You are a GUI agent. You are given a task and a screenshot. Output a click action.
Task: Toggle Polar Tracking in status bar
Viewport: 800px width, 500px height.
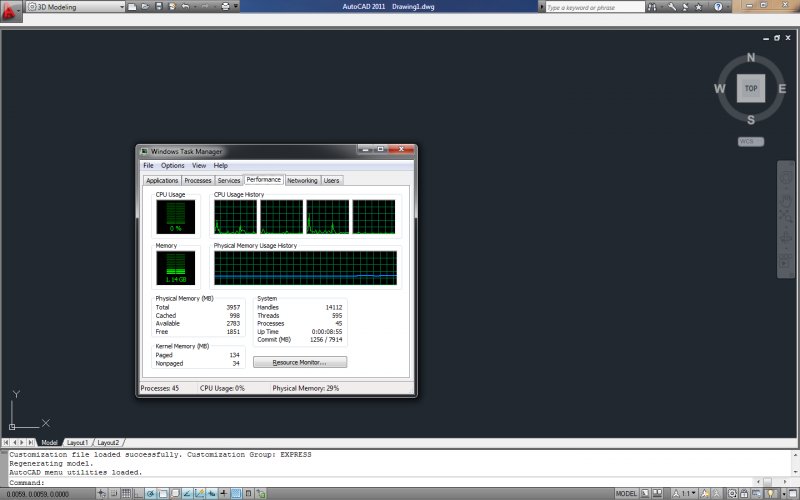(151, 493)
